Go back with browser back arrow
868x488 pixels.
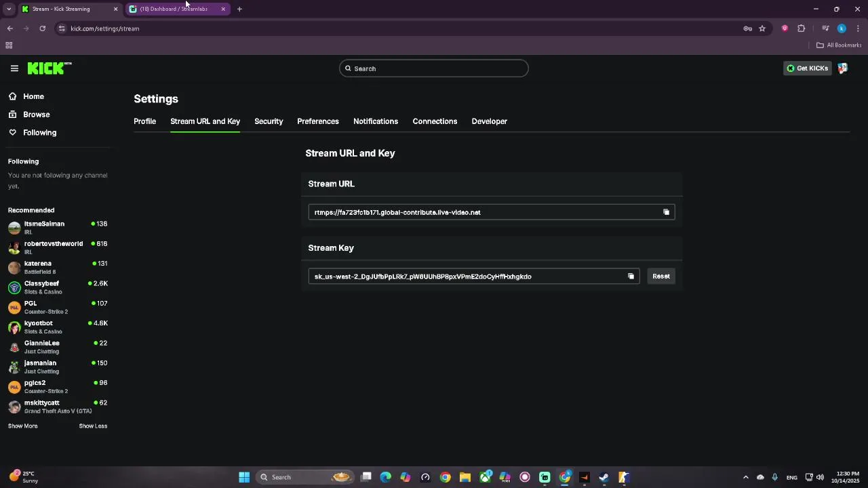point(10,28)
